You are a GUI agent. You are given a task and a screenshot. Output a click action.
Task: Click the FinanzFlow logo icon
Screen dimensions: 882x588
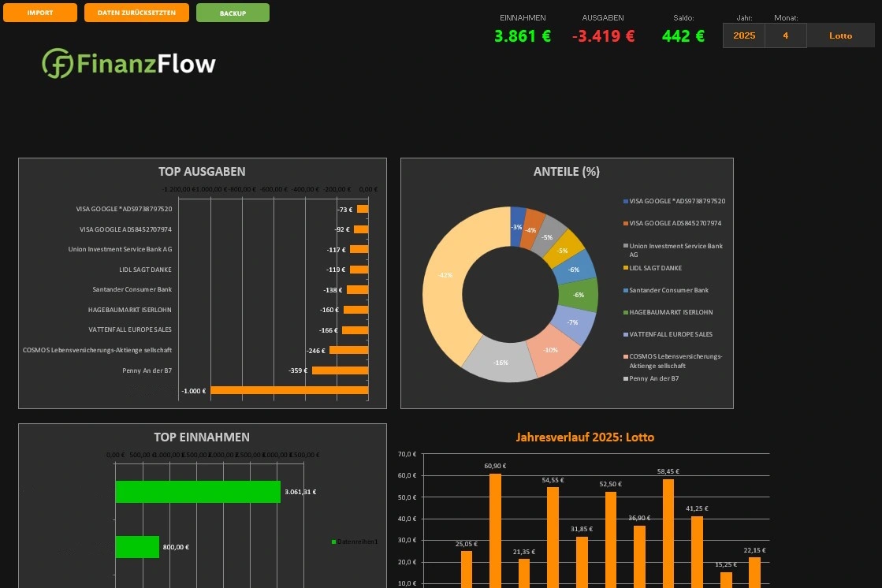coord(57,64)
